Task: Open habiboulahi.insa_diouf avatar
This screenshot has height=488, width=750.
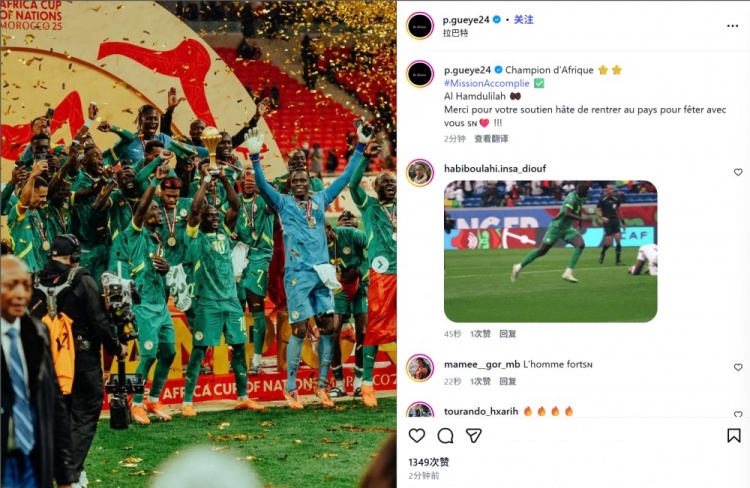Action: (x=420, y=173)
